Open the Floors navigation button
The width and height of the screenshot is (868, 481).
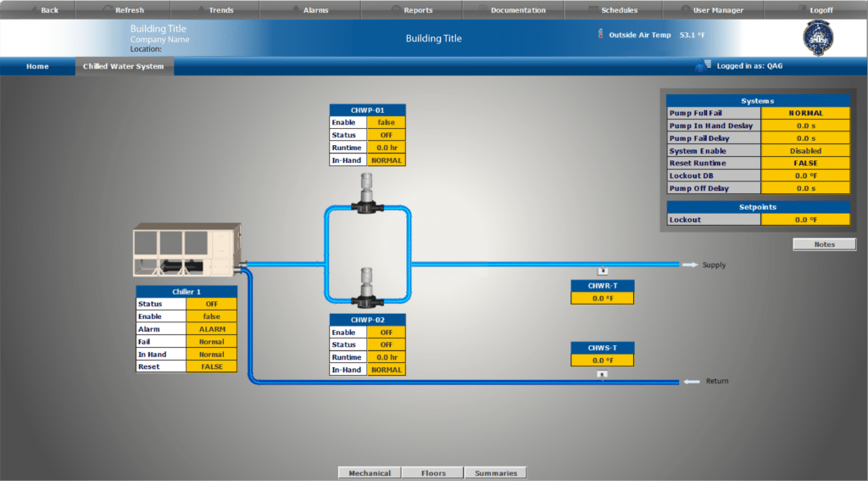433,473
